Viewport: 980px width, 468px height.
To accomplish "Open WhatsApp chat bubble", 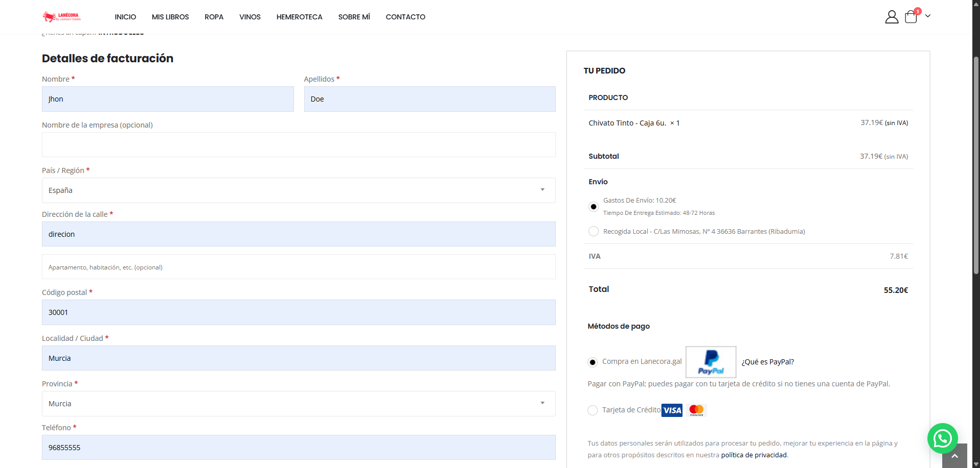I will [x=942, y=438].
